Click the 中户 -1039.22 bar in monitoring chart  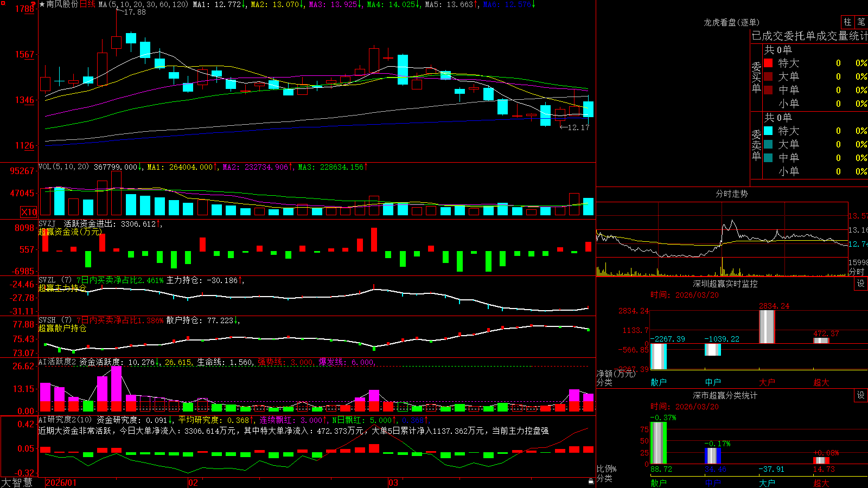(x=713, y=350)
